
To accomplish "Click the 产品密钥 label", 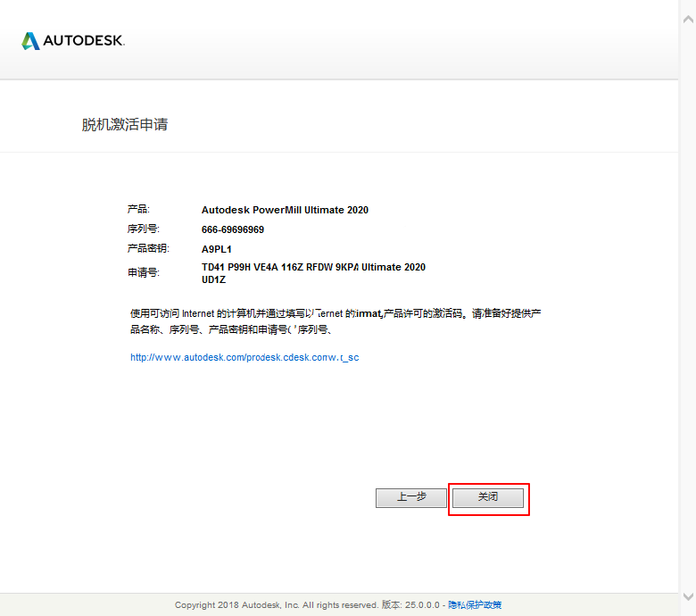I will [x=148, y=248].
